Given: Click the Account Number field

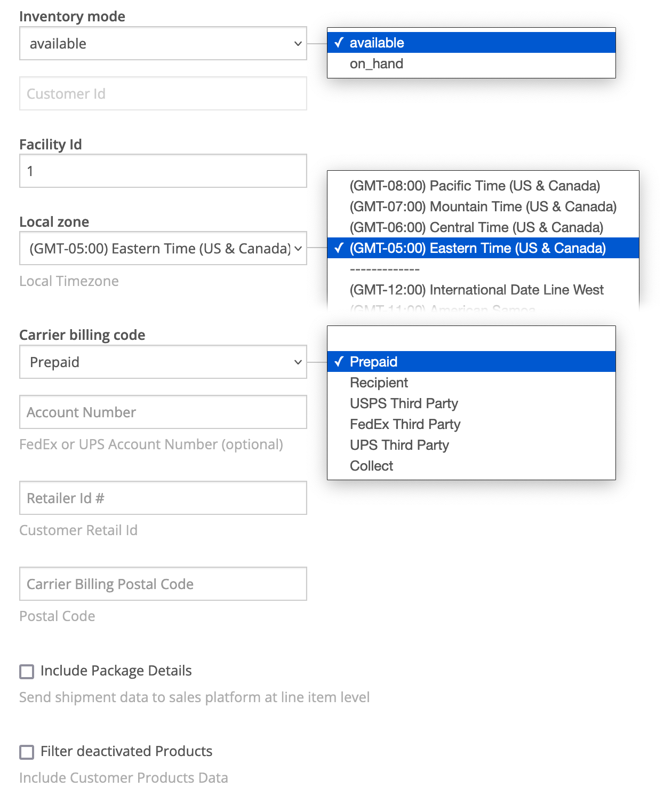Looking at the screenshot, I should tap(163, 412).
